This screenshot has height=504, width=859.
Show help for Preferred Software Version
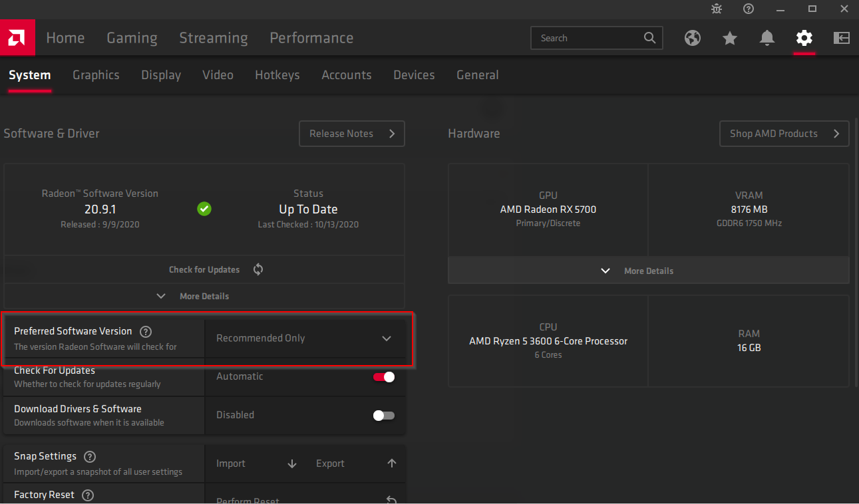146,331
